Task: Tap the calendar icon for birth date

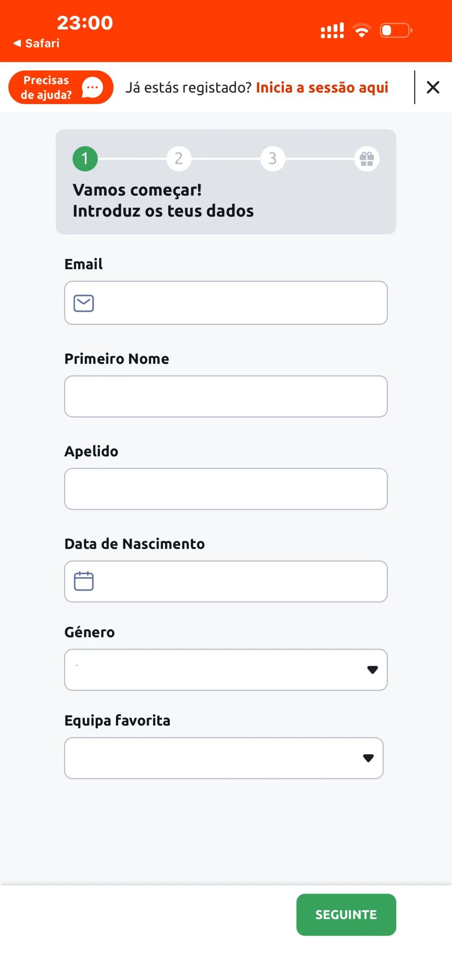Action: 84,581
